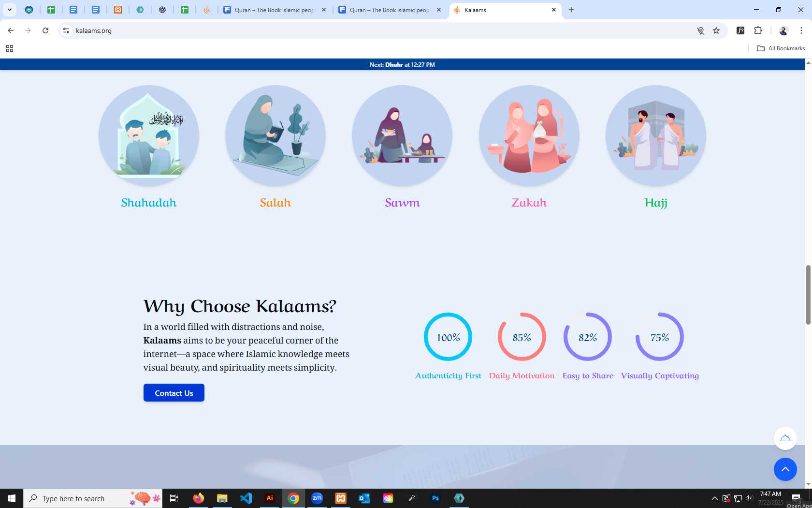Click the 82% Easy to Share progress circle
The width and height of the screenshot is (812, 508).
coord(588,337)
